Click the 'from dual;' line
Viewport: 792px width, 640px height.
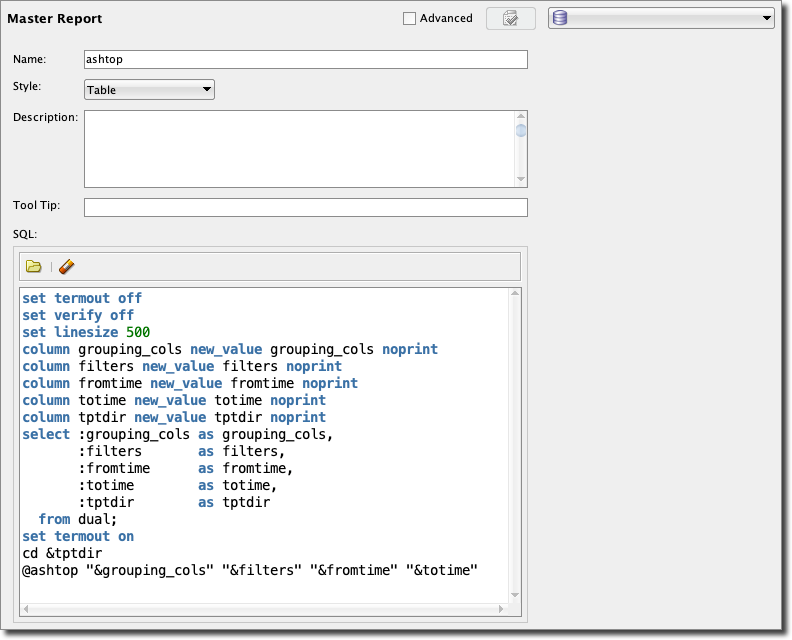pos(78,519)
